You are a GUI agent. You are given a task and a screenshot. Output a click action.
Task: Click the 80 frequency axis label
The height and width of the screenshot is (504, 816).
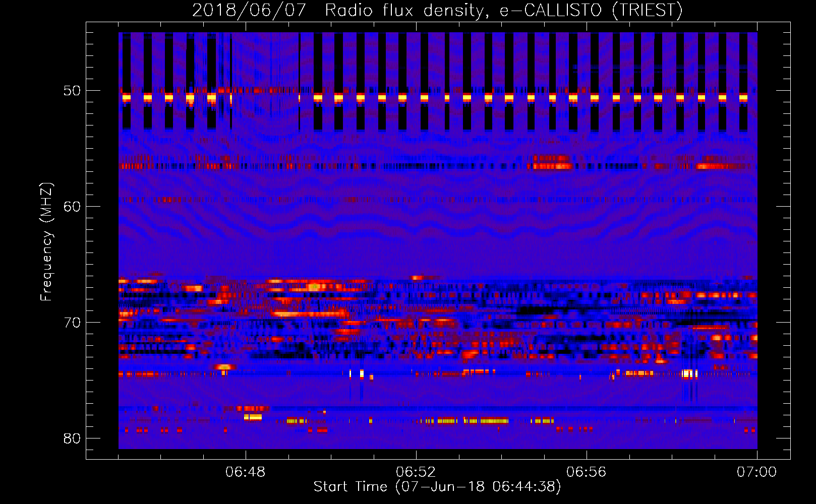click(72, 439)
